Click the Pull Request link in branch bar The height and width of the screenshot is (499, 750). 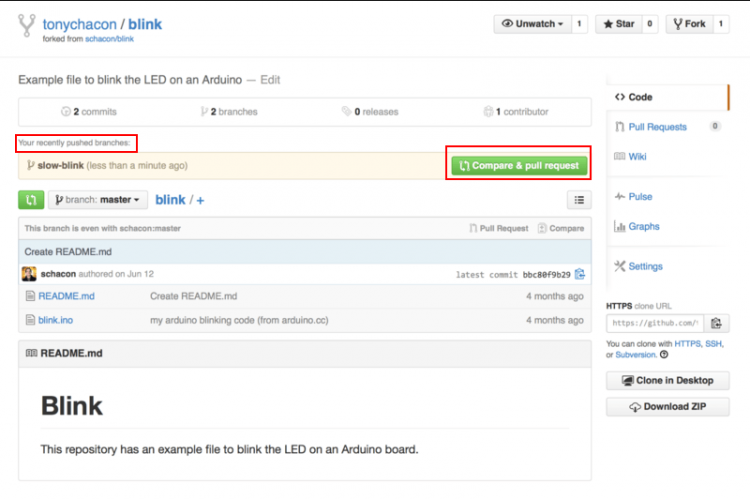tap(499, 228)
